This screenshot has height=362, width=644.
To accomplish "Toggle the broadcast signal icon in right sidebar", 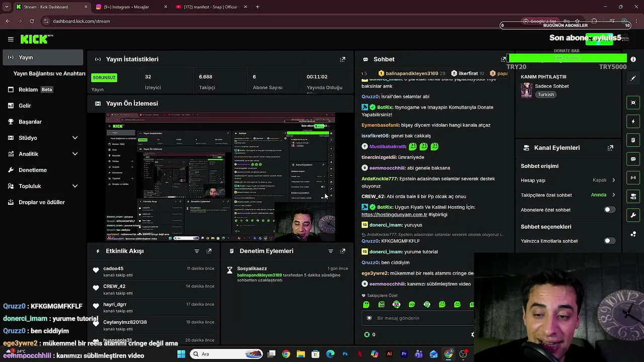I will point(633,177).
